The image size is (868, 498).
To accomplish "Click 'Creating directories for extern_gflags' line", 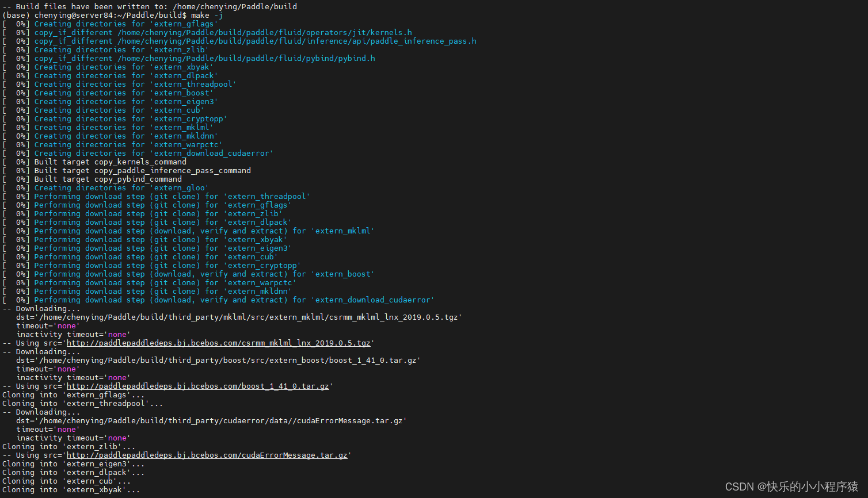I will [111, 24].
